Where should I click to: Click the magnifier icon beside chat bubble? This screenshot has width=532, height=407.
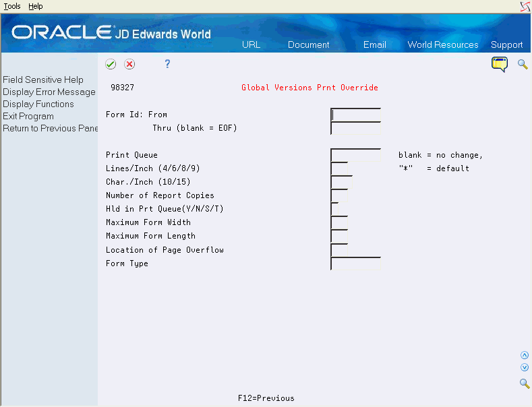(523, 64)
